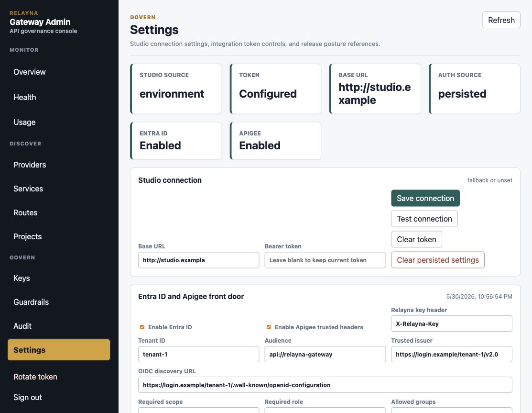Viewport: 532px width, 413px height.
Task: Click the 'Allowed groups' label
Action: coord(413,402)
